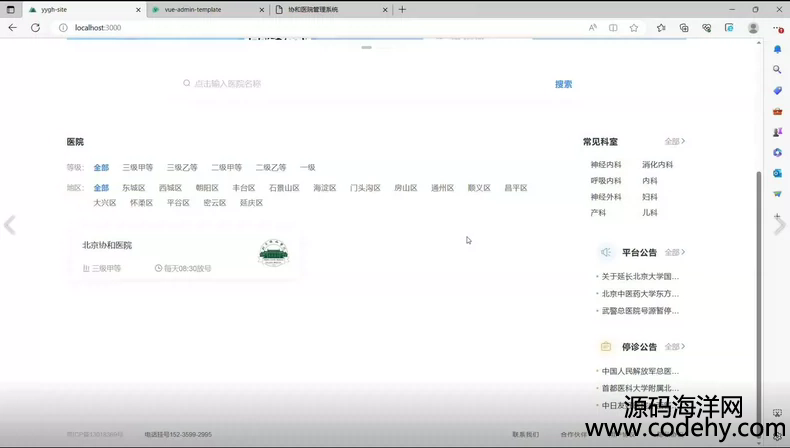This screenshot has width=790, height=448.
Task: Open notice 关于延长北京大学国...
Action: (640, 276)
